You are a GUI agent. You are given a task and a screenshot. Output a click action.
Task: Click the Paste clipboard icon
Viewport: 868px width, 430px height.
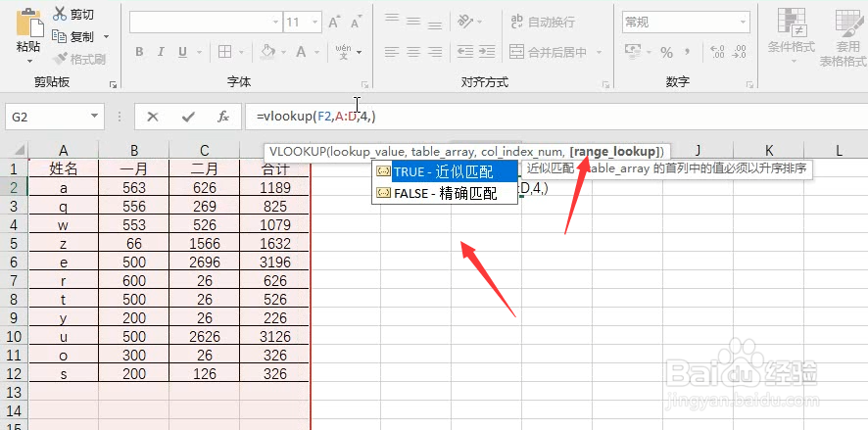(28, 23)
